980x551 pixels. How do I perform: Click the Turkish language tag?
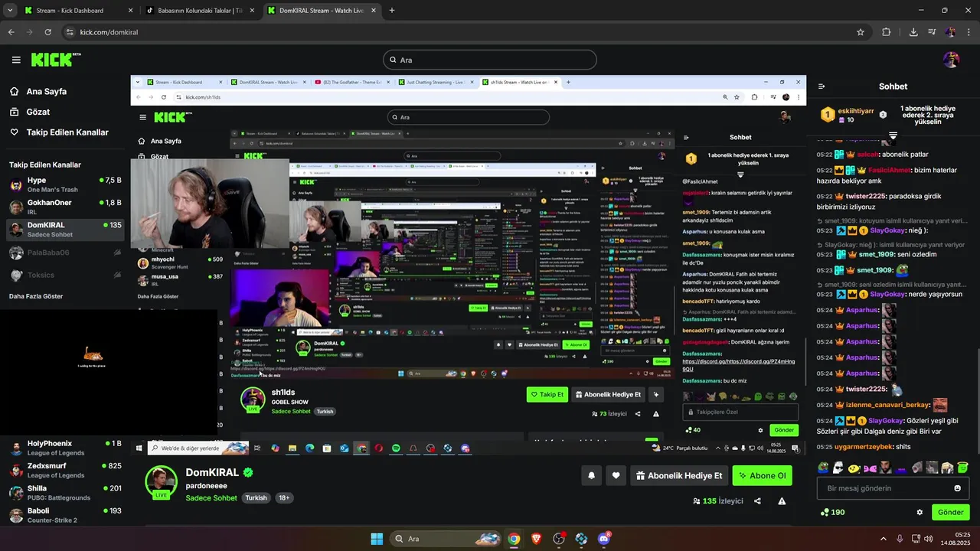256,497
